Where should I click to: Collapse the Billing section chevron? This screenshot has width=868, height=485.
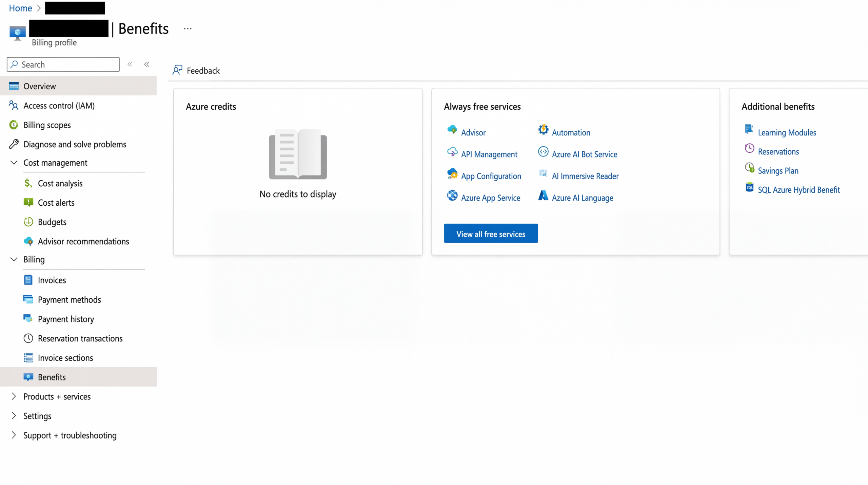[x=14, y=259]
